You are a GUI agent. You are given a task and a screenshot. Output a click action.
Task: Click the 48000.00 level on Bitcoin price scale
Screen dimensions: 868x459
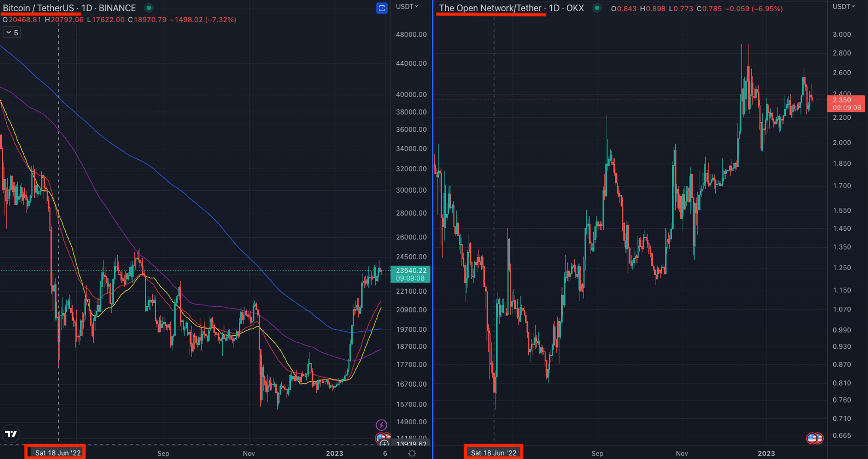pos(411,34)
